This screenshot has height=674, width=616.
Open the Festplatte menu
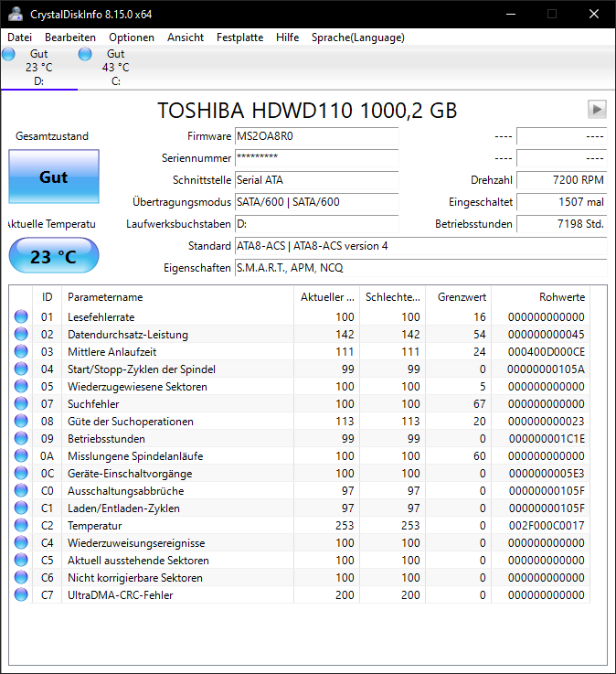[x=239, y=37]
